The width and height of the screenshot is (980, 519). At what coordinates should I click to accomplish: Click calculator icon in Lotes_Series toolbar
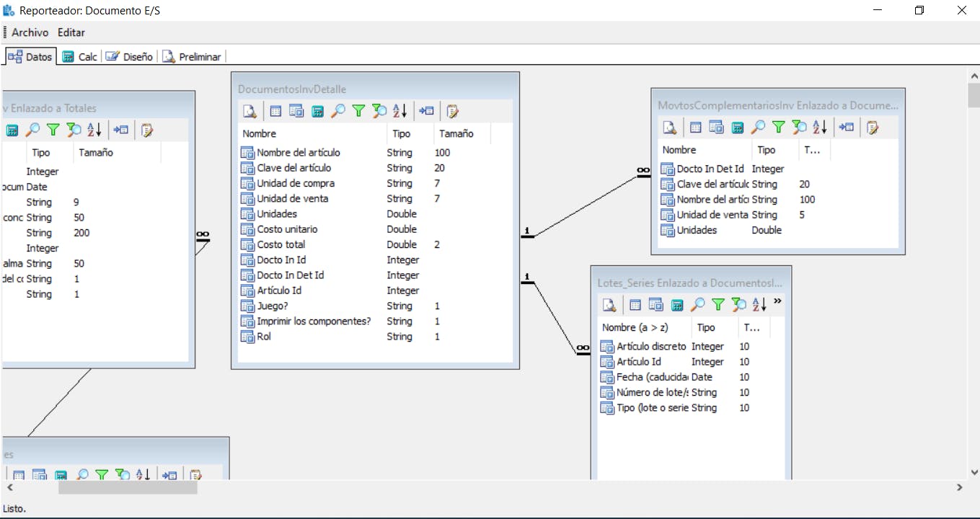676,305
